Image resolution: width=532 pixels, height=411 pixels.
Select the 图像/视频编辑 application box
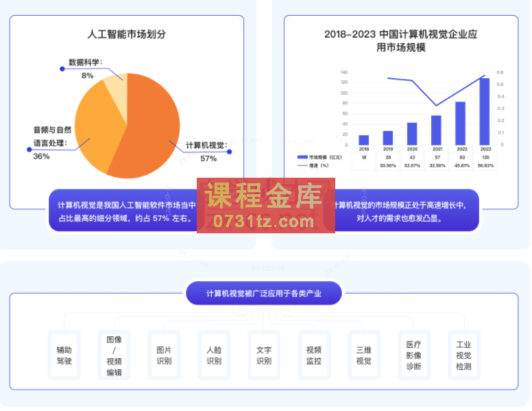pos(114,355)
